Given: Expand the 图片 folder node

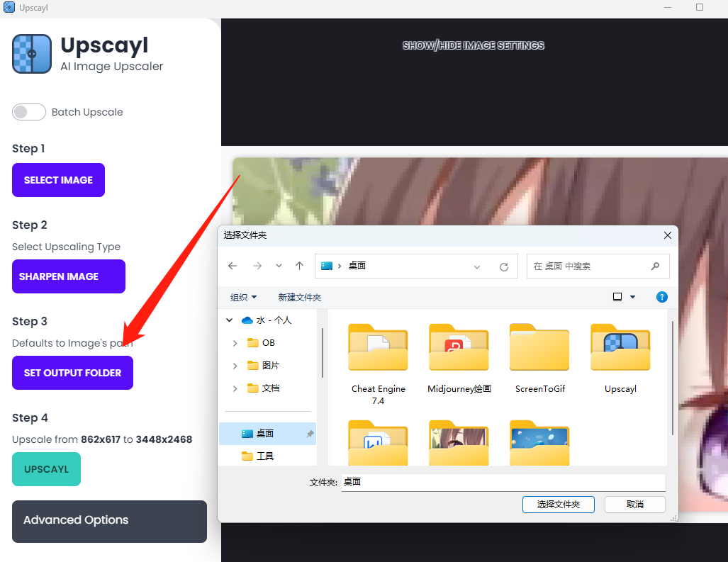Looking at the screenshot, I should (235, 366).
